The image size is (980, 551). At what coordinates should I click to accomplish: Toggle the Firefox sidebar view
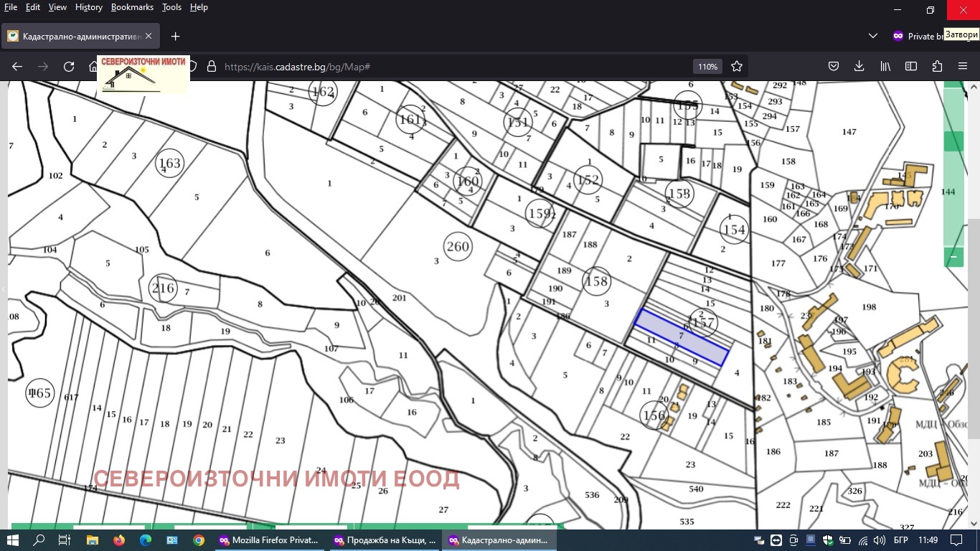tap(911, 67)
